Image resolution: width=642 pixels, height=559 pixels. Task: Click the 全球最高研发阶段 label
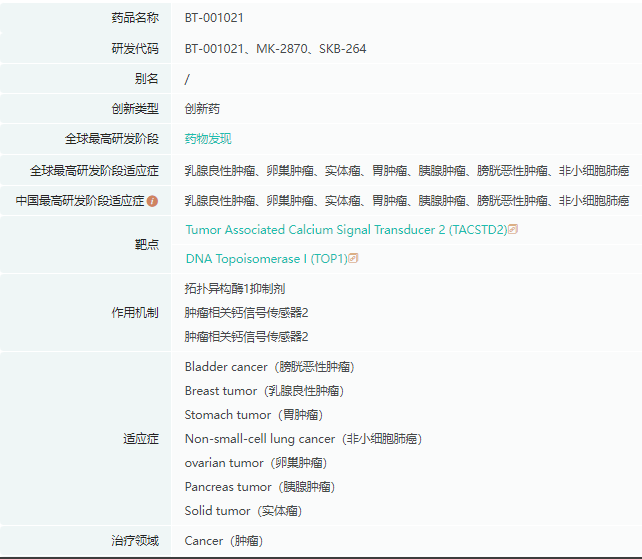click(x=112, y=139)
